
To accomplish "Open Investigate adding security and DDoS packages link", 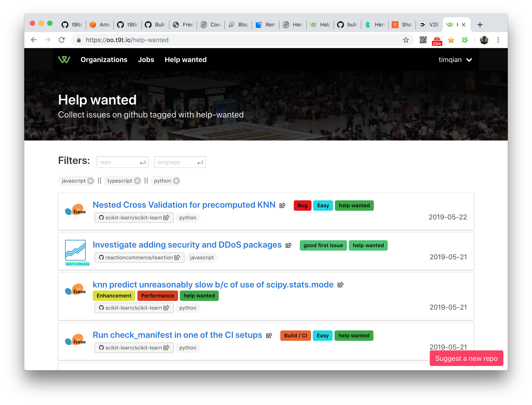I will pos(187,245).
